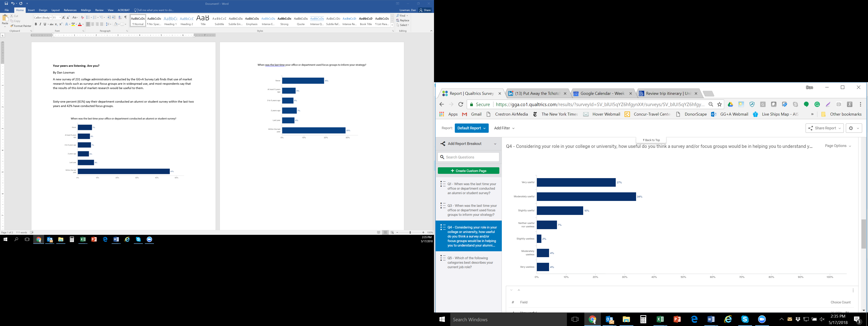Toggle subscript formatting
The image size is (868, 326).
[56, 24]
